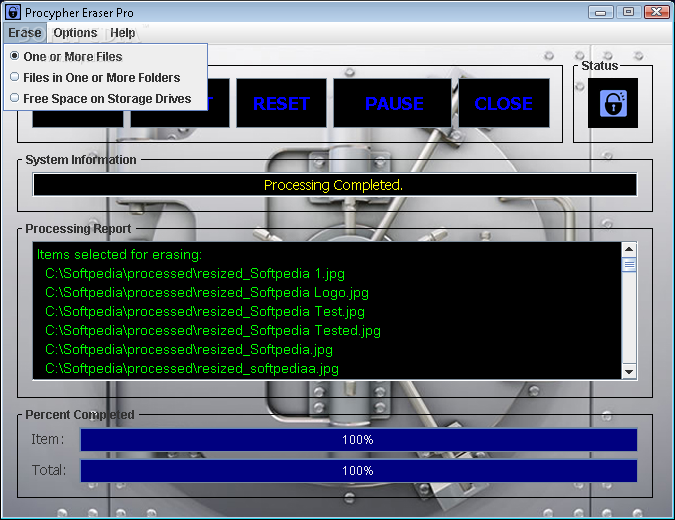
Task: Click the Processing Completed status field
Action: 335,185
